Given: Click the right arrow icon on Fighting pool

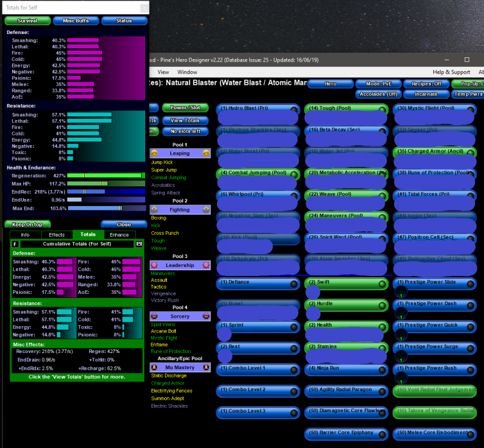Looking at the screenshot, I should 206,210.
